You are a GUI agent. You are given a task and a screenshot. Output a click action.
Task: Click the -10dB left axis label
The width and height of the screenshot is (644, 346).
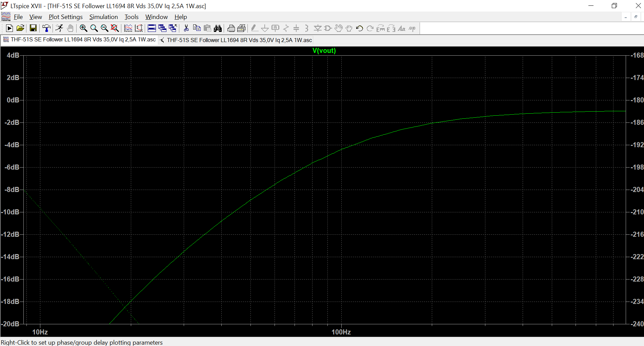(x=10, y=212)
